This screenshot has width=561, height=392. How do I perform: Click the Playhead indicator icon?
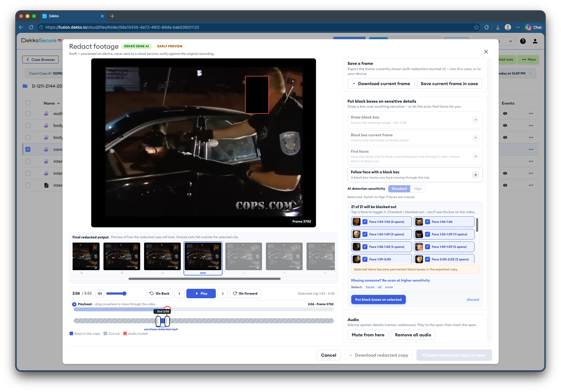(74, 304)
